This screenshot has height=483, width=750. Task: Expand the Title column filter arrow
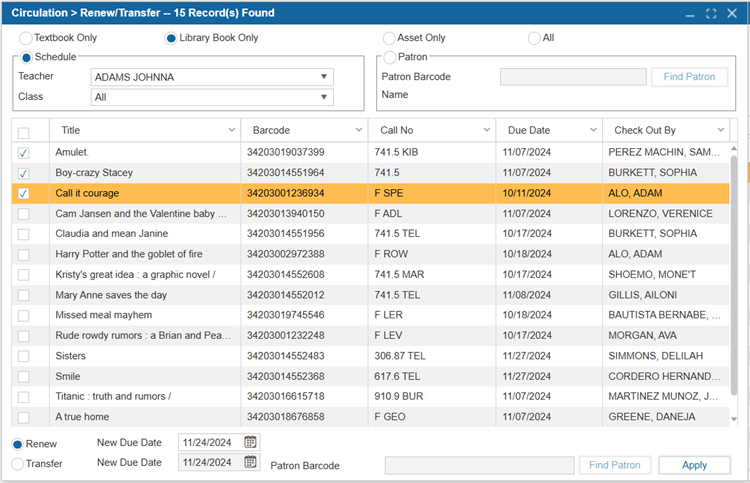point(232,130)
